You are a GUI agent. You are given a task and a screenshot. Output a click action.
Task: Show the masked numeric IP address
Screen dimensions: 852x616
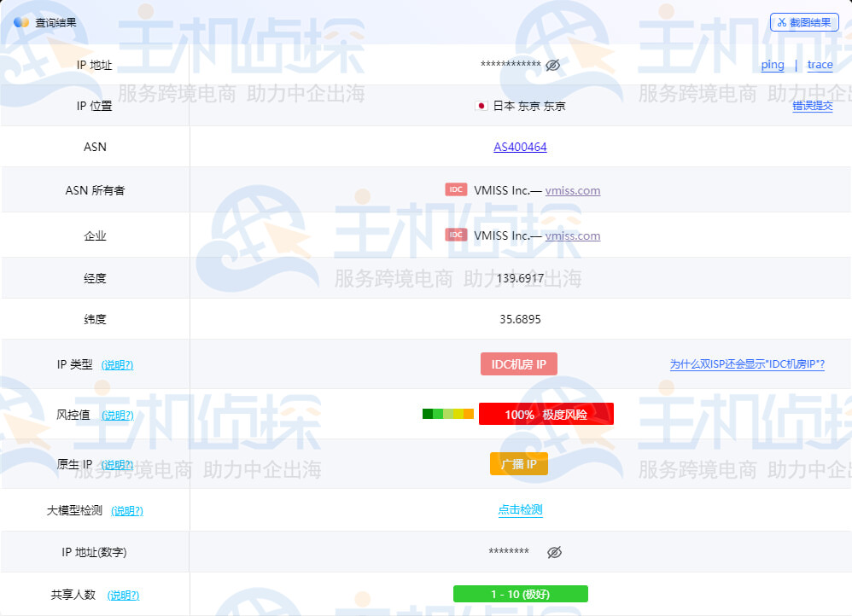click(x=554, y=552)
